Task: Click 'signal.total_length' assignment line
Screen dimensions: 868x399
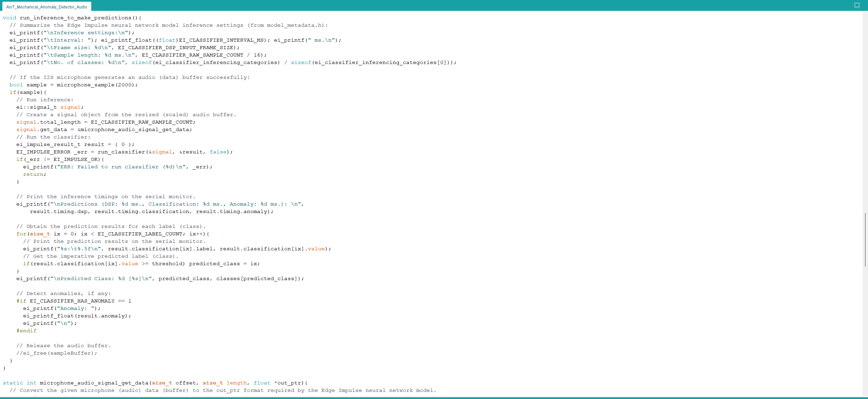Action: pos(106,122)
